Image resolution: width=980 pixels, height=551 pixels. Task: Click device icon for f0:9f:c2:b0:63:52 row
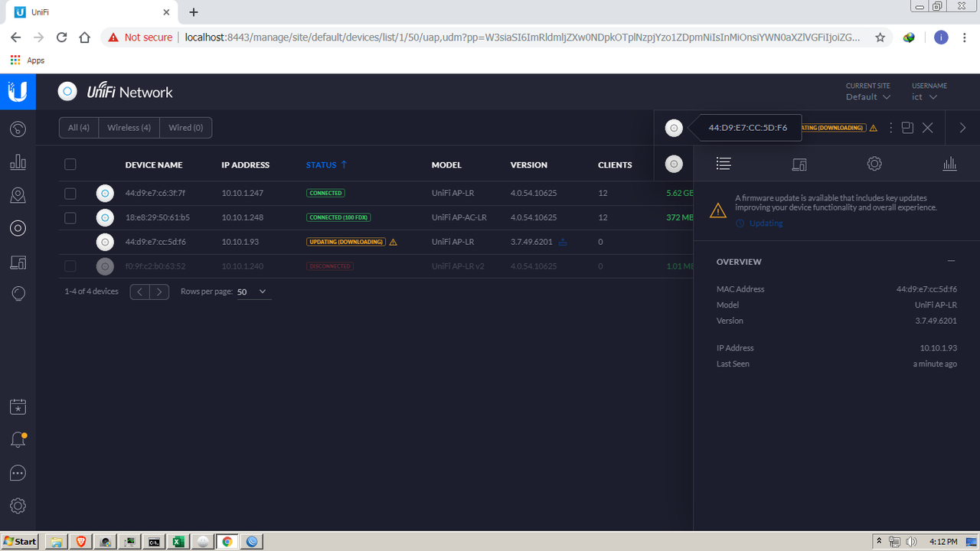coord(105,266)
